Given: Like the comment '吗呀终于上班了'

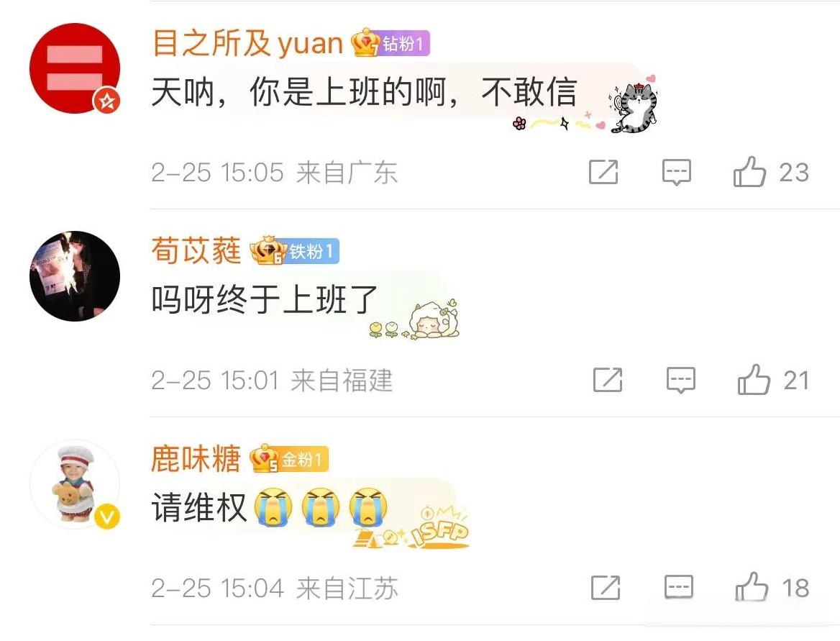Looking at the screenshot, I should 754,379.
